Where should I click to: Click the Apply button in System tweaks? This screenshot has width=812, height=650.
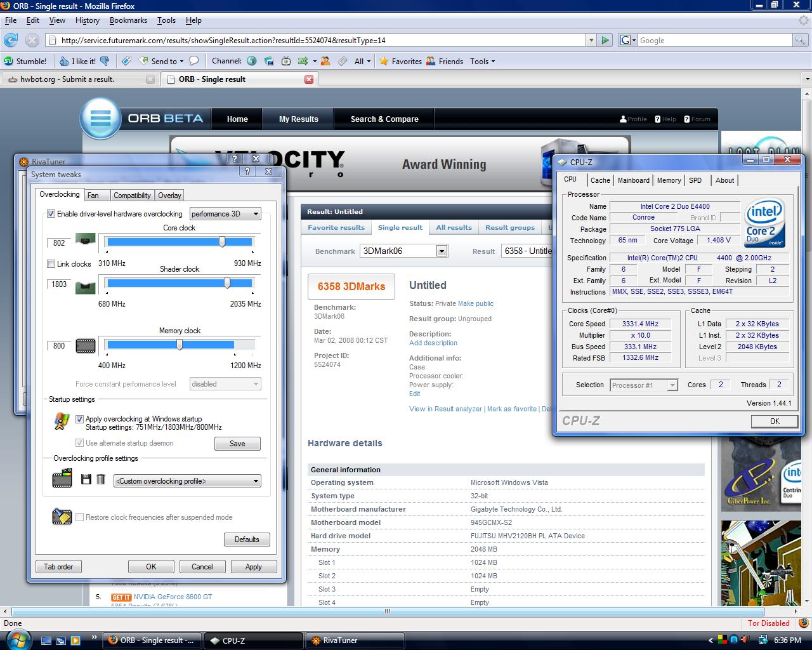253,567
